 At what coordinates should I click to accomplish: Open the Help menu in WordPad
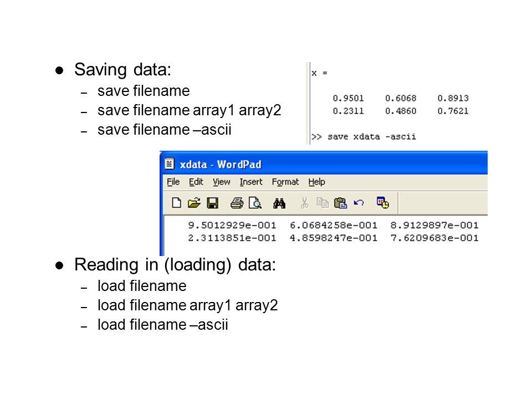[x=316, y=182]
